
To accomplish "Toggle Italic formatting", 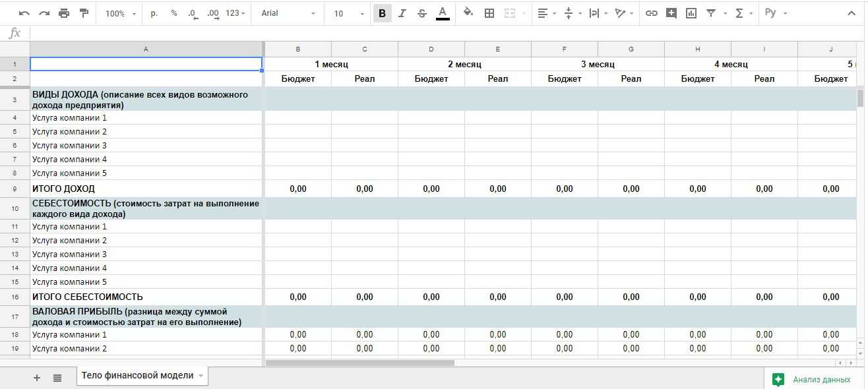I will pos(402,13).
